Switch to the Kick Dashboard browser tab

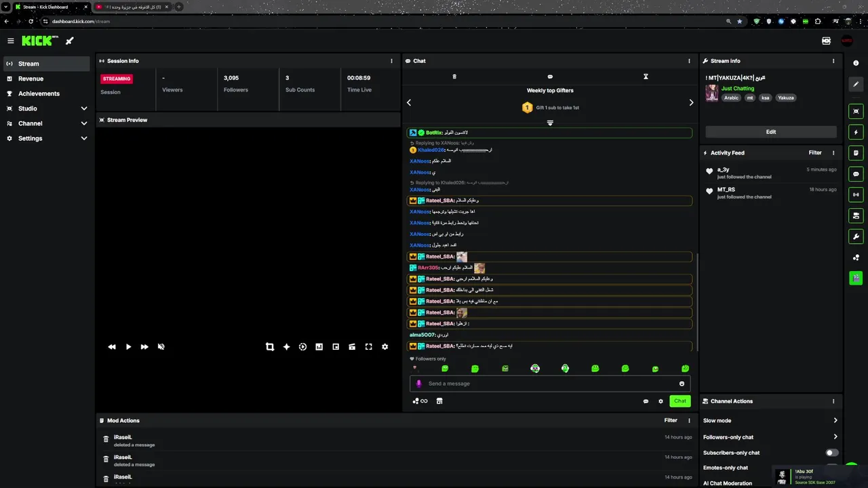[x=50, y=7]
